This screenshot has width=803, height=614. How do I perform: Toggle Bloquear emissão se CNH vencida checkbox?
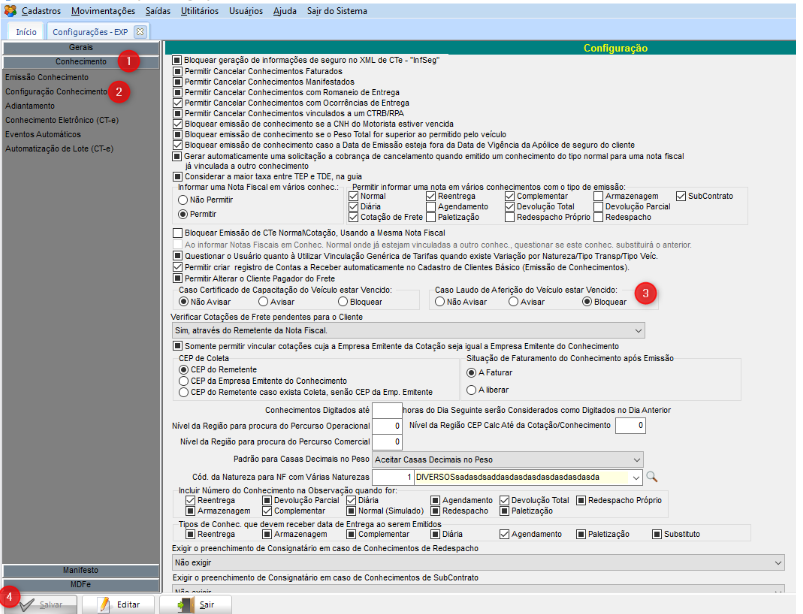(178, 124)
